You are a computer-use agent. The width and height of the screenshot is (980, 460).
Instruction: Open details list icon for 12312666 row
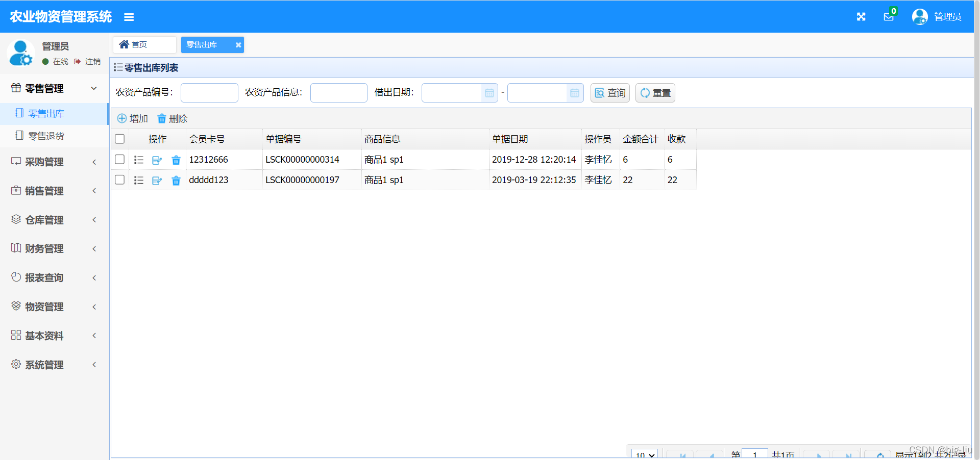coord(138,160)
